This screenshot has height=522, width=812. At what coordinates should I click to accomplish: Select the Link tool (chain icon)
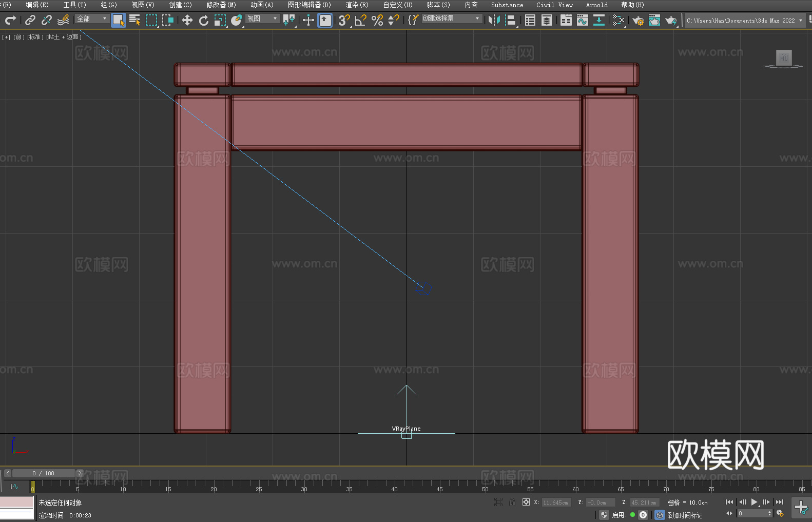coord(30,20)
